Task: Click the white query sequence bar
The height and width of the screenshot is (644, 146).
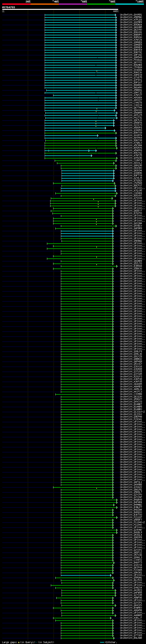Action: pos(60,10)
